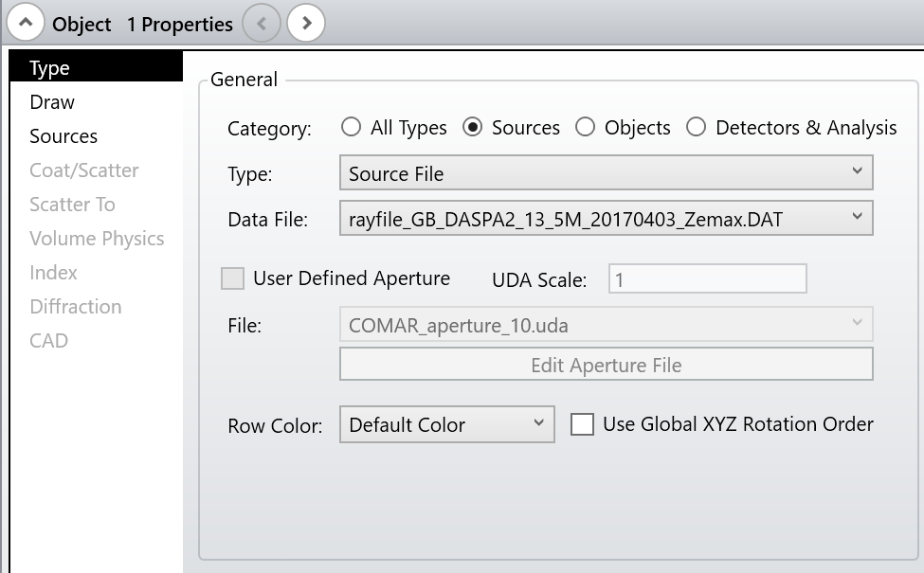The width and height of the screenshot is (924, 573).
Task: Toggle Use Global XYZ Rotation Order
Action: click(x=582, y=424)
